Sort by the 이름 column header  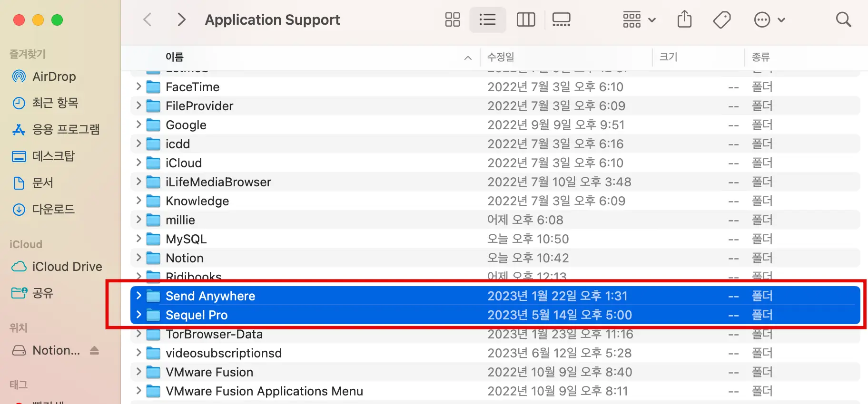[175, 57]
